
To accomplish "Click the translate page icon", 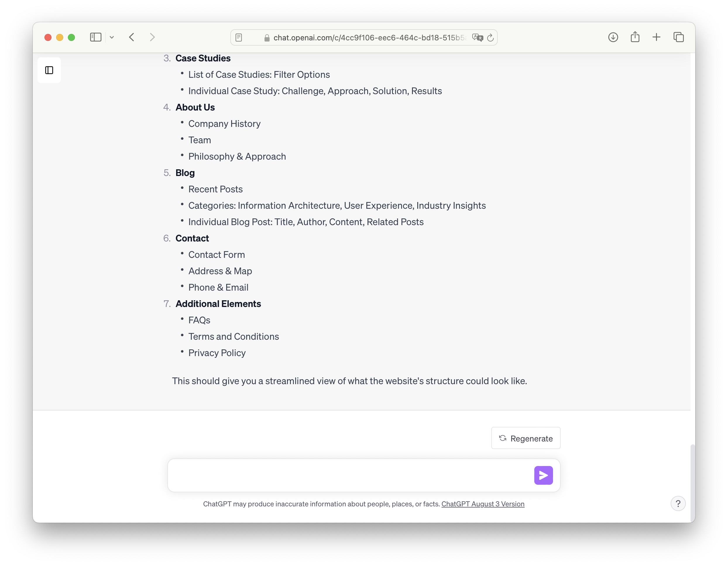I will click(477, 38).
